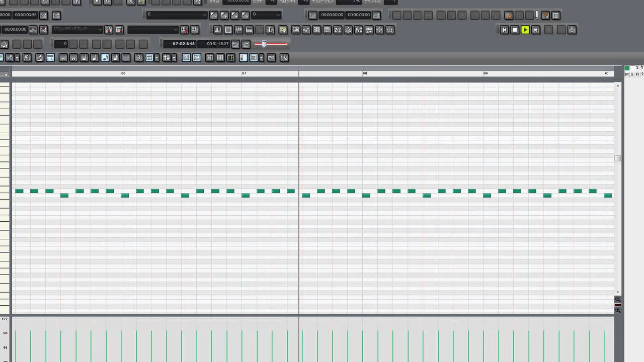Click the vertical scrollbar down arrow

pos(618,292)
